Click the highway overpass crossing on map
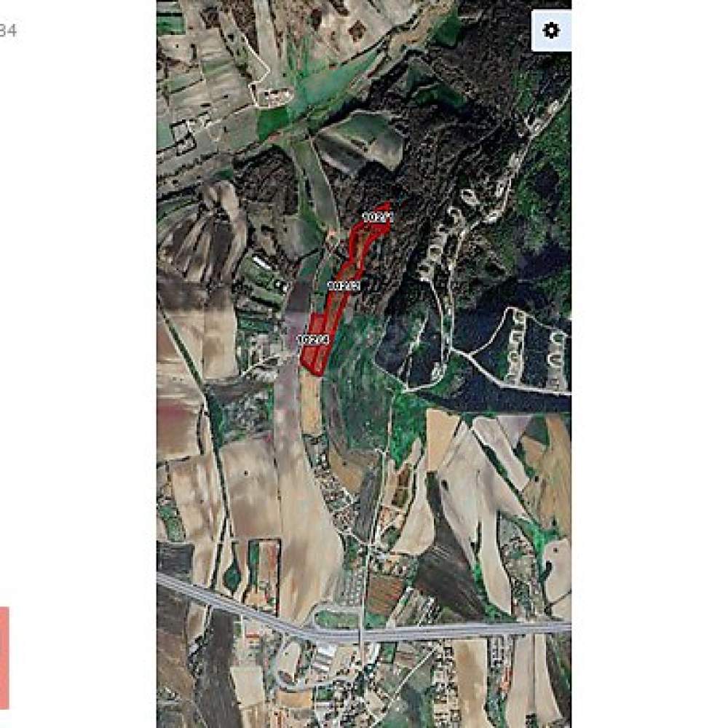The height and width of the screenshot is (728, 728). 362,630
